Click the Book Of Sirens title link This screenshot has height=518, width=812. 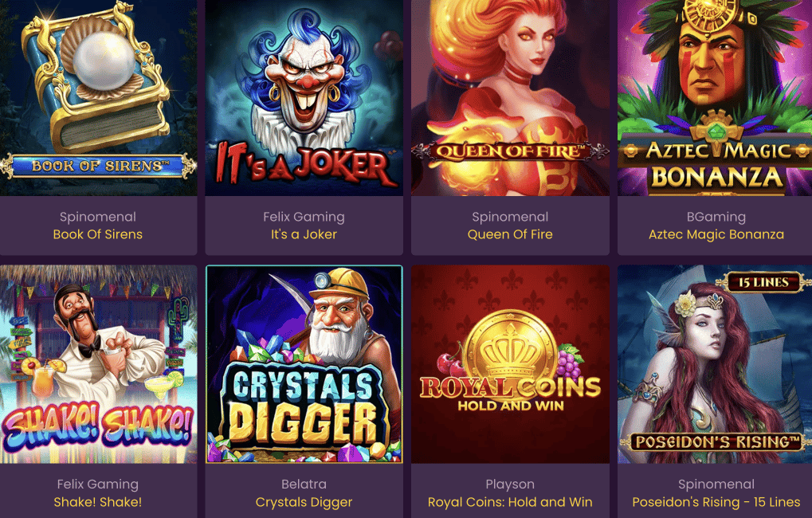point(98,234)
